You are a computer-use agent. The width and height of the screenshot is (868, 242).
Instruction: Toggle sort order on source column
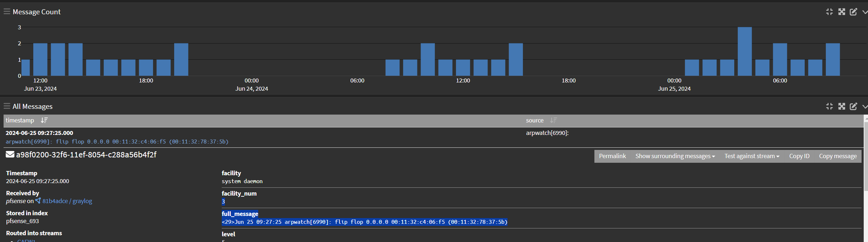tap(553, 120)
